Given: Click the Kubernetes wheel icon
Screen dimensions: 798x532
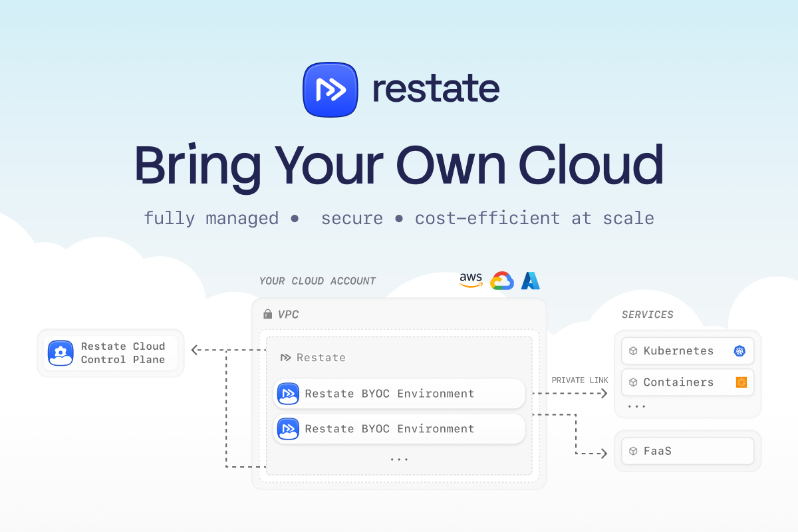Looking at the screenshot, I should [739, 351].
